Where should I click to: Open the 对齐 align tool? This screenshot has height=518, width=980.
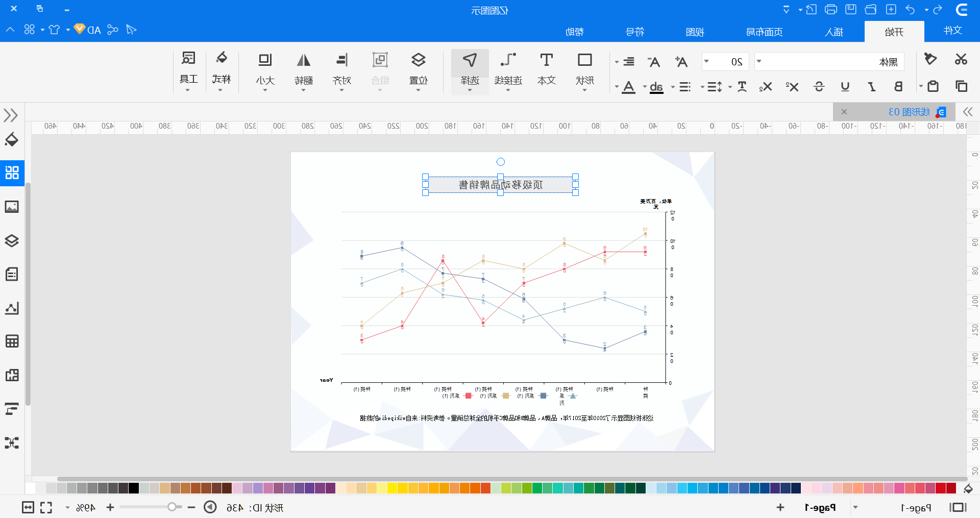pos(342,70)
